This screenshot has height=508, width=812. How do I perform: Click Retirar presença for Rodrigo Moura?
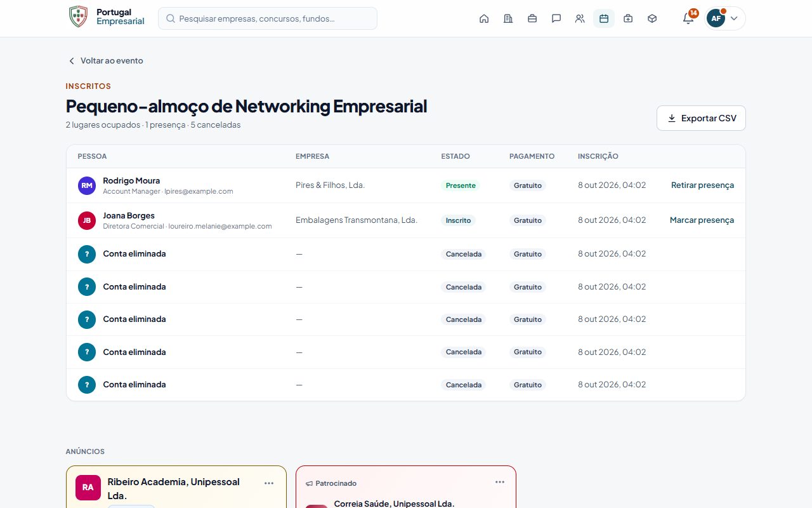coord(702,185)
